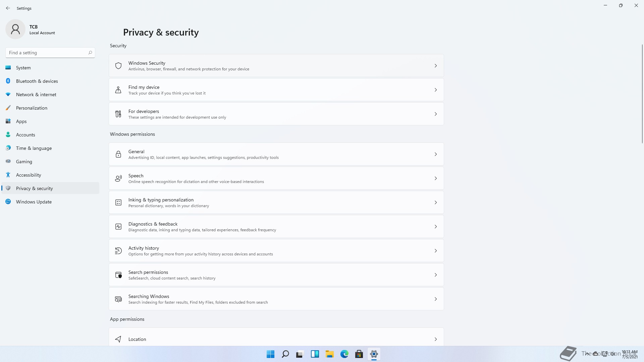This screenshot has width=644, height=362.
Task: Click the Network wifi icon in sidebar
Action: point(8,95)
